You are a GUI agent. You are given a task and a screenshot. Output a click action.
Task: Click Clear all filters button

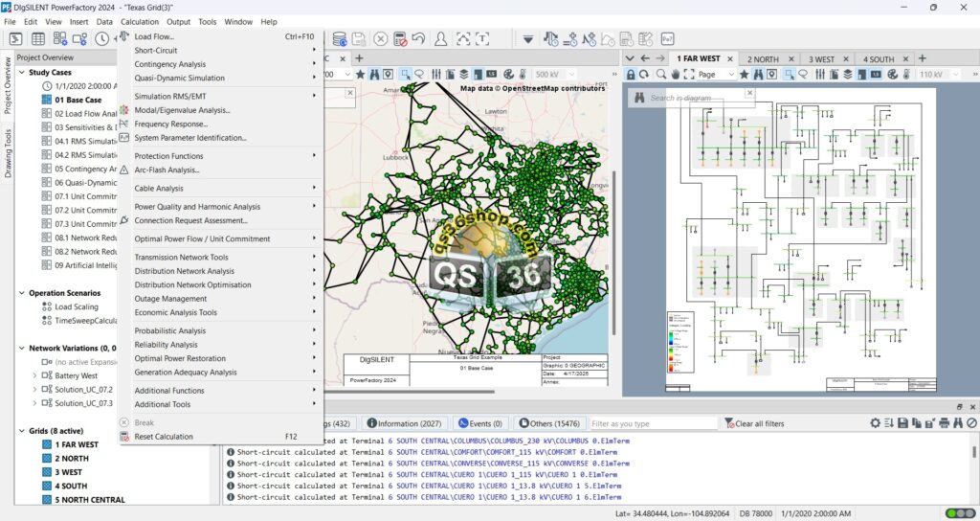pos(754,423)
